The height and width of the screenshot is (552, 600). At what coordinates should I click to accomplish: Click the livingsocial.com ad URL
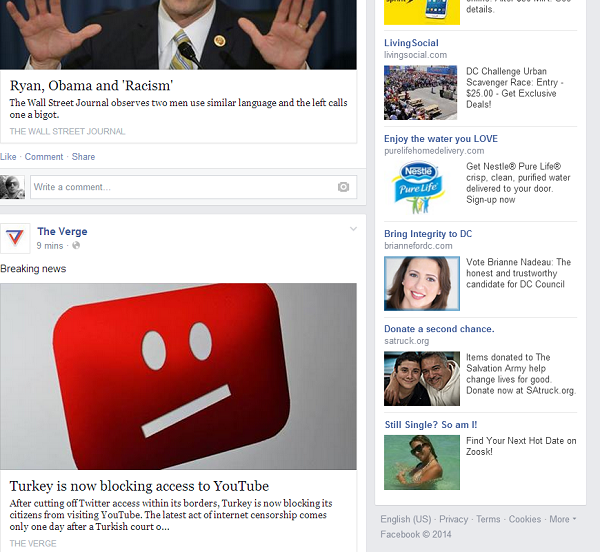(416, 55)
